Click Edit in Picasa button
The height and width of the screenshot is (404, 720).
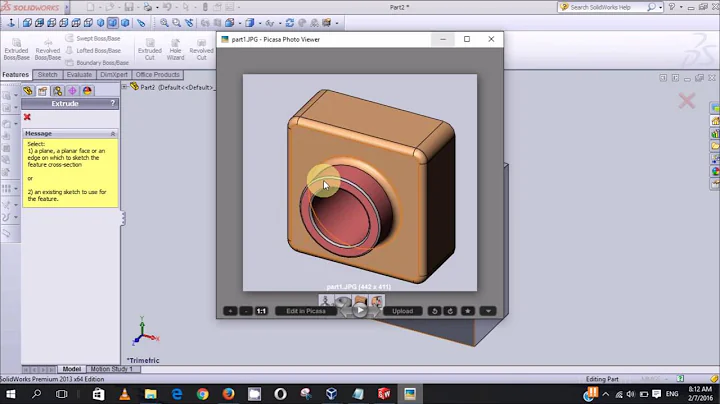306,311
